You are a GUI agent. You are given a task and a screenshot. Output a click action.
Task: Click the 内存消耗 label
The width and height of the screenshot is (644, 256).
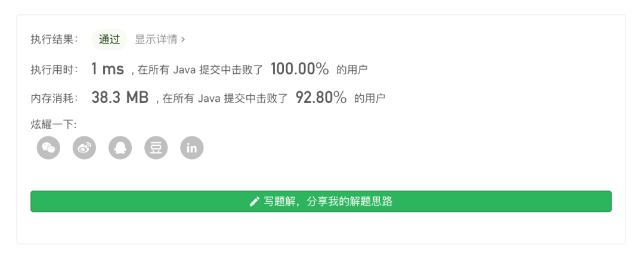54,98
